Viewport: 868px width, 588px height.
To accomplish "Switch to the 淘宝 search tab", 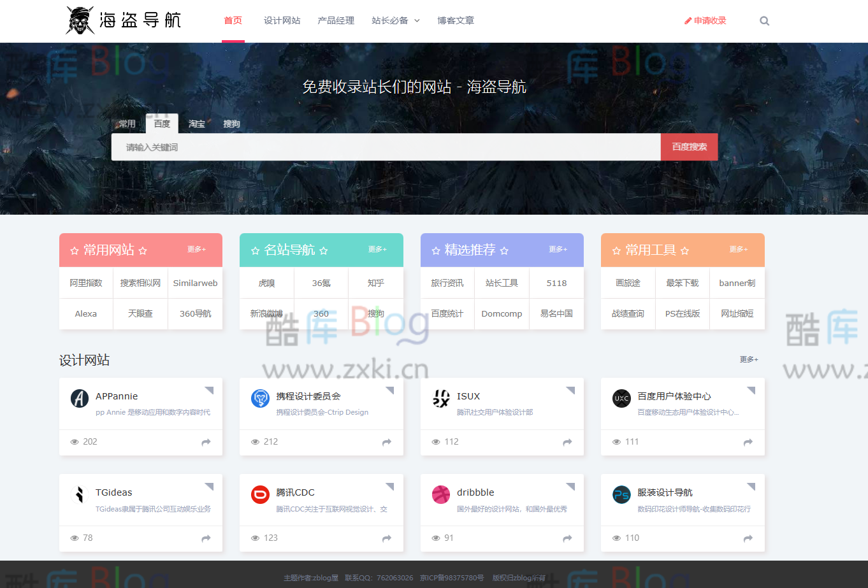I will tap(196, 124).
